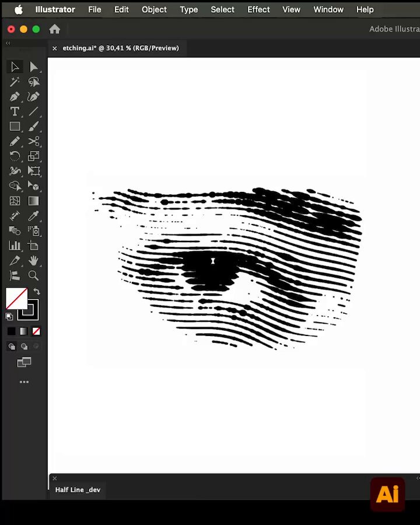Viewport: 420px width, 525px height.
Task: Open the Effect menu
Action: point(258,9)
